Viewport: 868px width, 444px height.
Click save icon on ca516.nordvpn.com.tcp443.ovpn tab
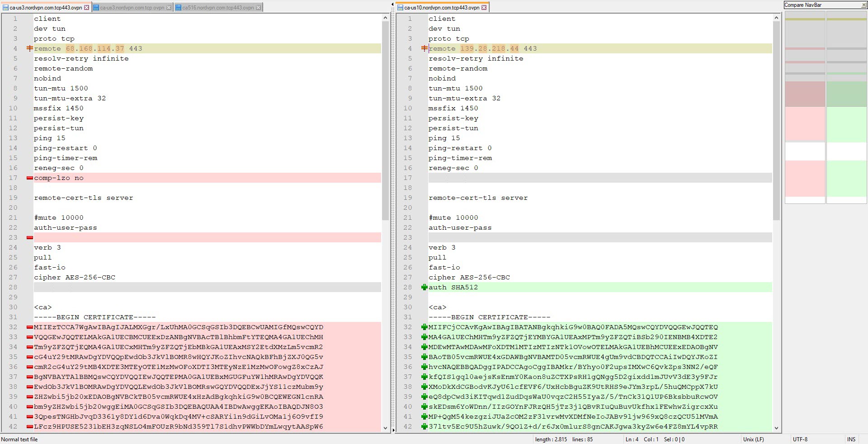point(178,8)
